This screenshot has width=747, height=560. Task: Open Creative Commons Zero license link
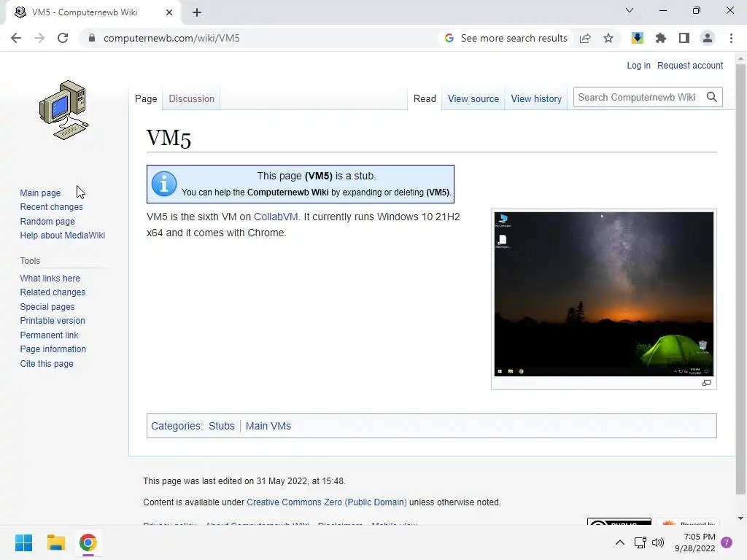[327, 502]
